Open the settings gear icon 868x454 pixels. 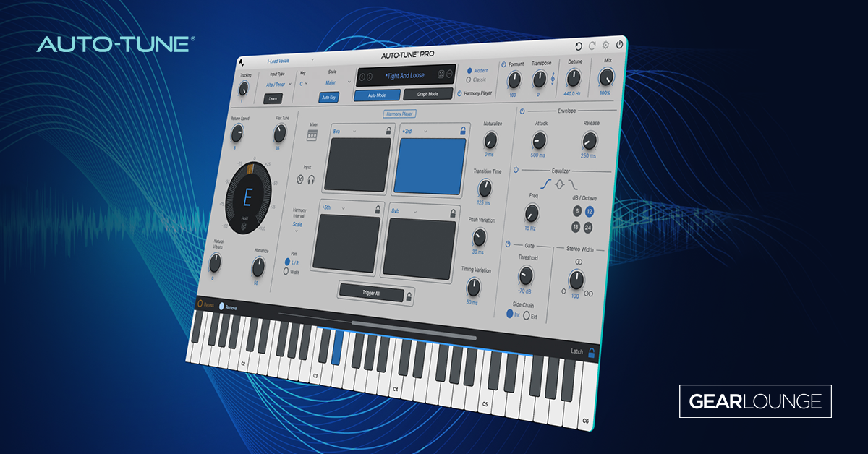[x=606, y=45]
